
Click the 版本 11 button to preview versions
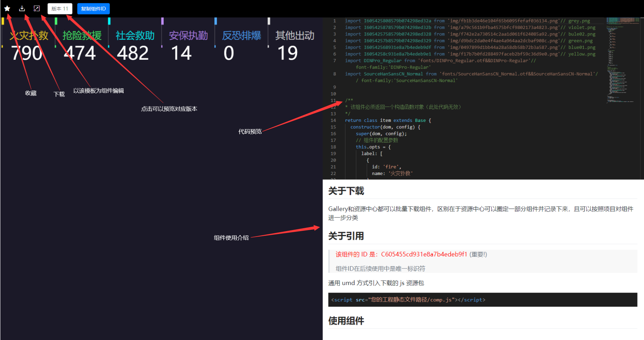pos(59,8)
